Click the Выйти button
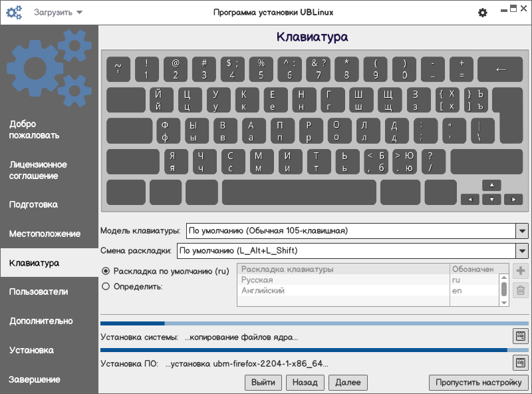Image resolution: width=532 pixels, height=394 pixels. click(x=263, y=383)
